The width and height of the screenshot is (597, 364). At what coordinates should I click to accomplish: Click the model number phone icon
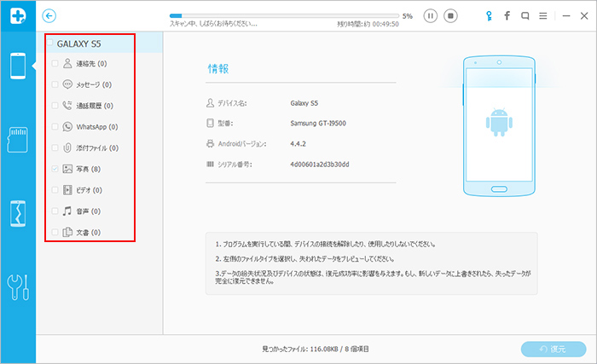(210, 123)
